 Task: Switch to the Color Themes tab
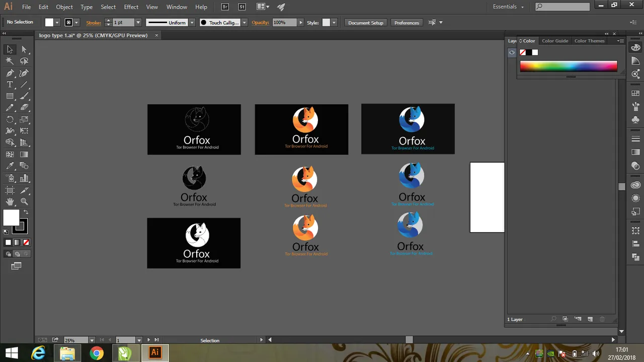(589, 41)
